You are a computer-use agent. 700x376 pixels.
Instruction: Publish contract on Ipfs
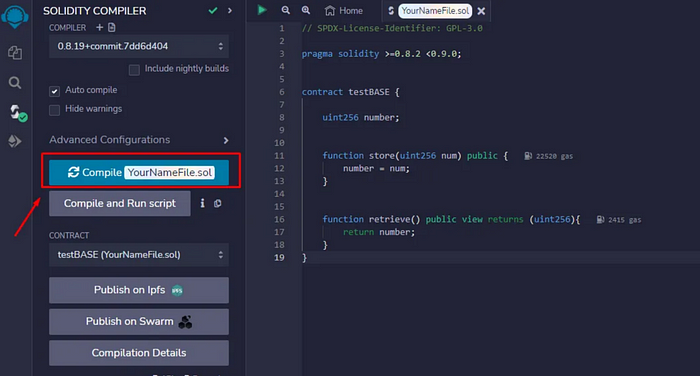pyautogui.click(x=139, y=290)
